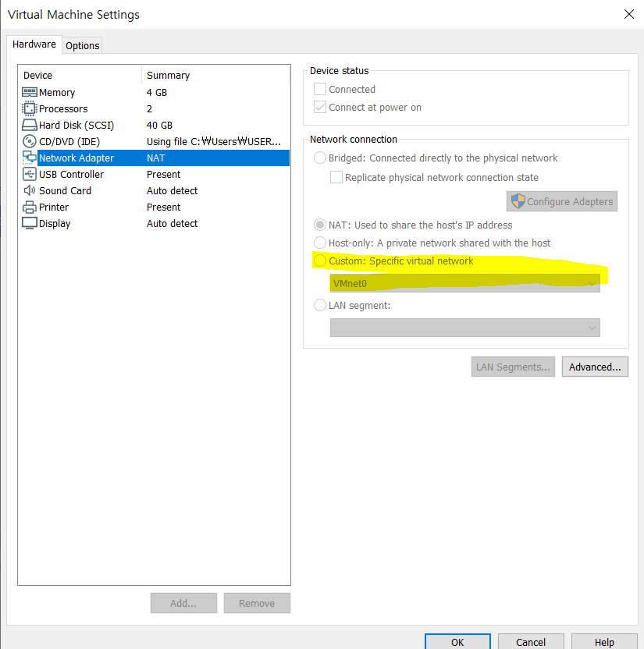Viewport: 644px width, 649px height.
Task: Select Custom: Specific virtual network option
Action: click(x=320, y=261)
